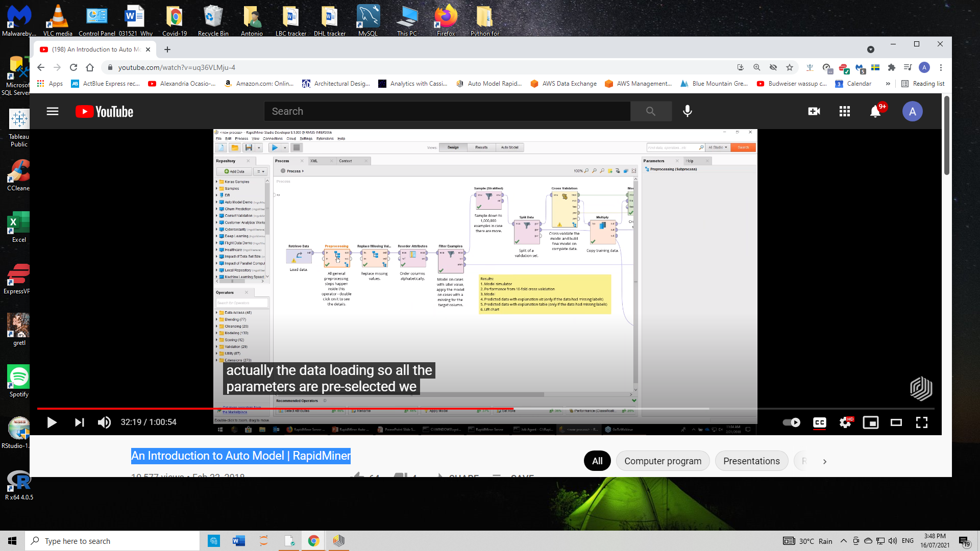Toggle closed captions on the video
The image size is (980, 551).
coord(820,422)
